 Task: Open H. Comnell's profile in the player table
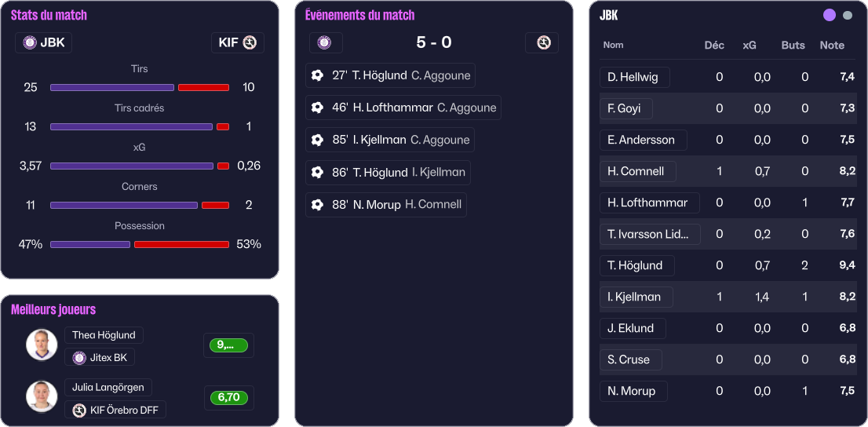pos(636,171)
